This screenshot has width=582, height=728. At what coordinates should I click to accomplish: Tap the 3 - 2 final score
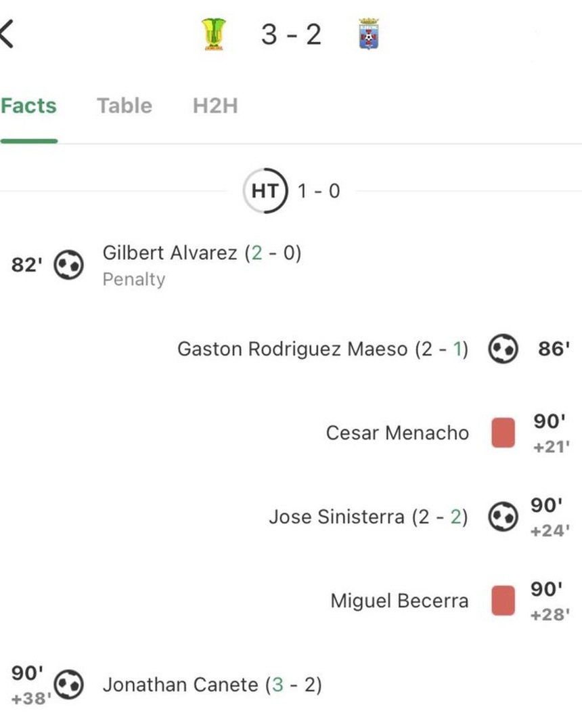click(291, 34)
